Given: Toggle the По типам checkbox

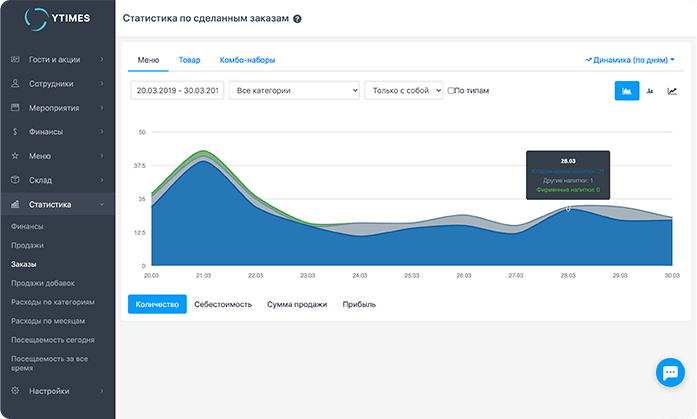Looking at the screenshot, I should (x=452, y=91).
